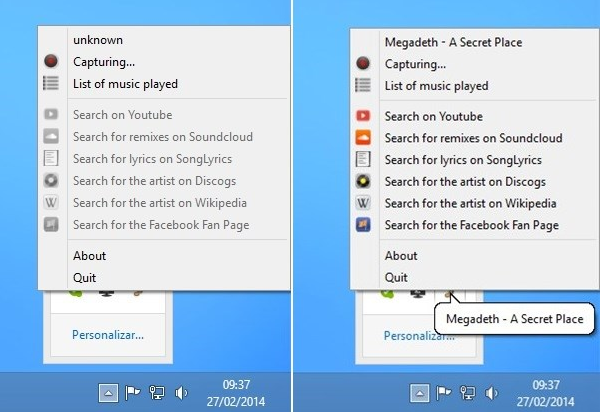The image size is (600, 412).
Task: Click the Action Center flag below the 'unknown' menu
Action: click(132, 392)
